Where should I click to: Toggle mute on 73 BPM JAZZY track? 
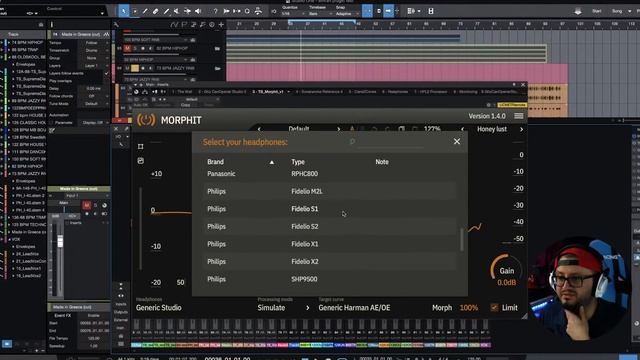pyautogui.click(x=127, y=68)
